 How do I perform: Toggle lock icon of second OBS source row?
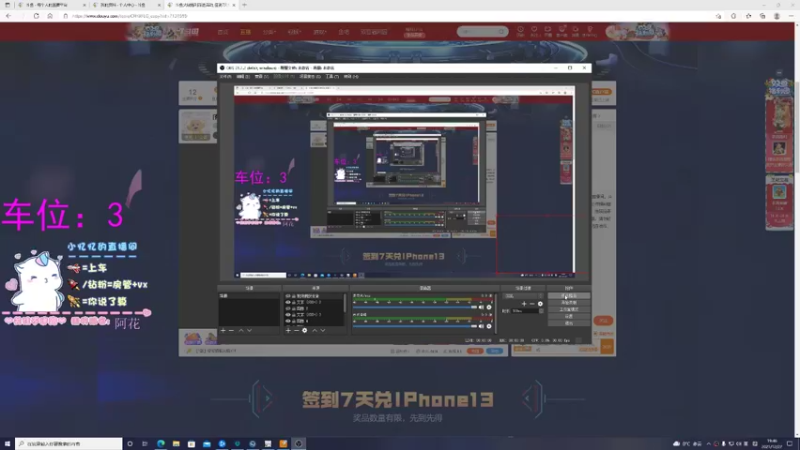294,302
